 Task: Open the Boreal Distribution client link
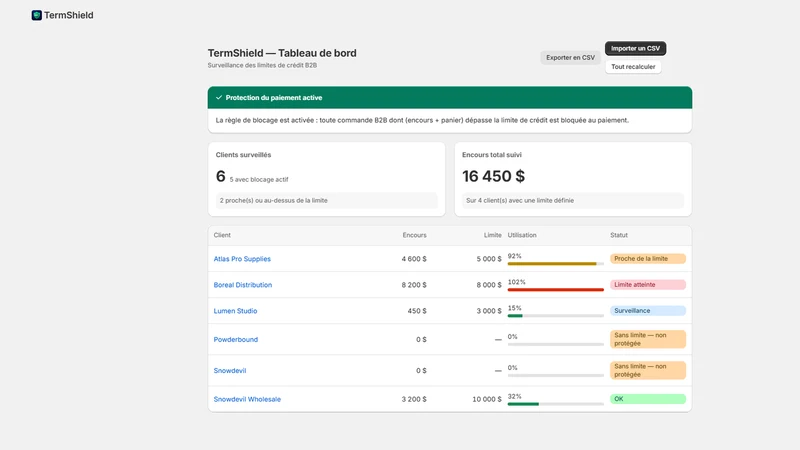coord(243,285)
